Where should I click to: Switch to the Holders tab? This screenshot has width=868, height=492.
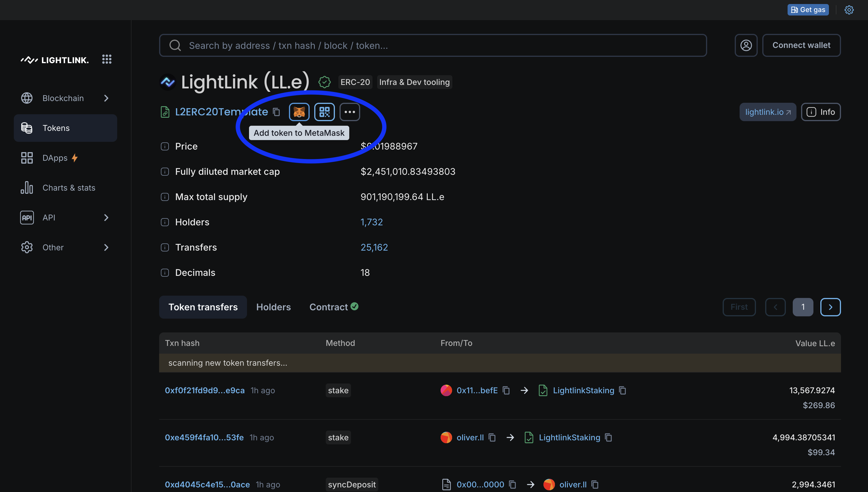[x=273, y=307]
